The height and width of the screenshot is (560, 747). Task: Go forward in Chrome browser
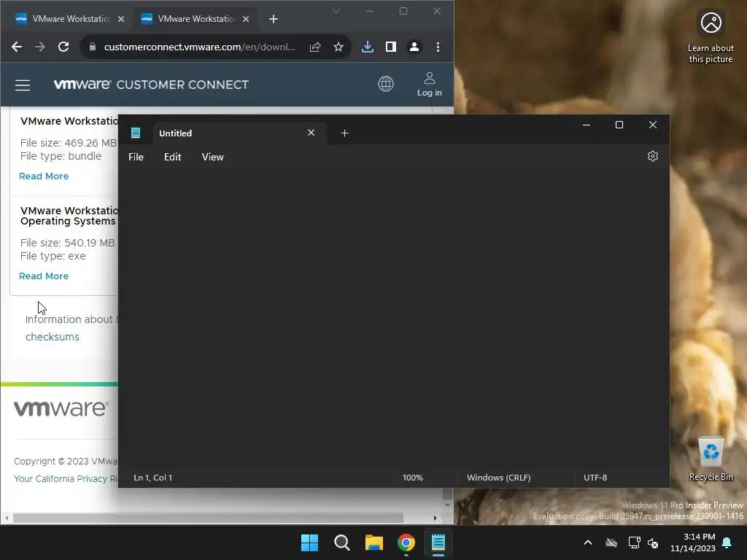coord(40,47)
